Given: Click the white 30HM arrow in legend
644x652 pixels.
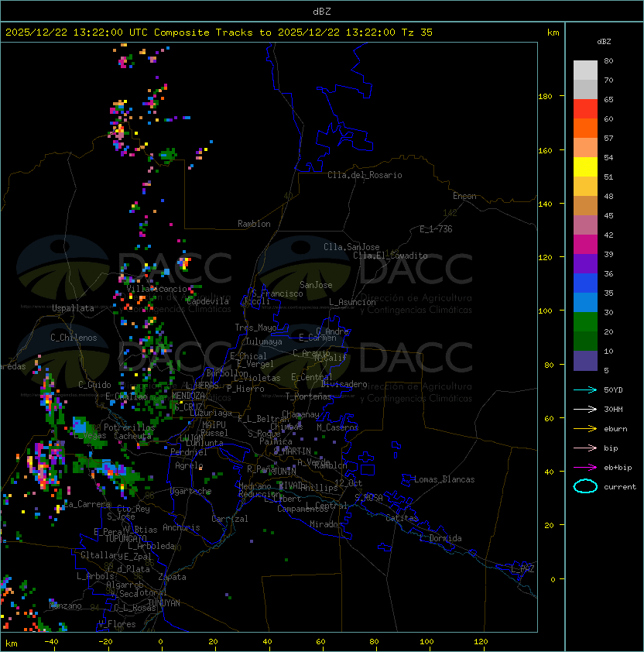Looking at the screenshot, I should pos(585,409).
